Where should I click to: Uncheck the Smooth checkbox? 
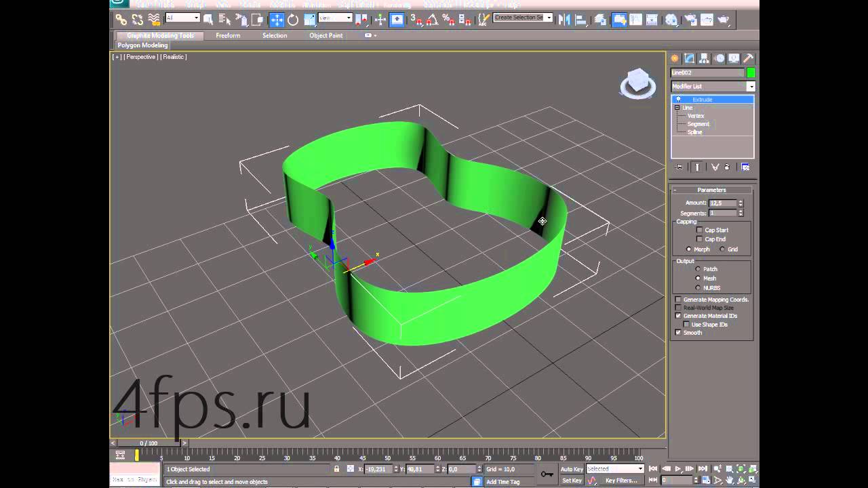678,333
